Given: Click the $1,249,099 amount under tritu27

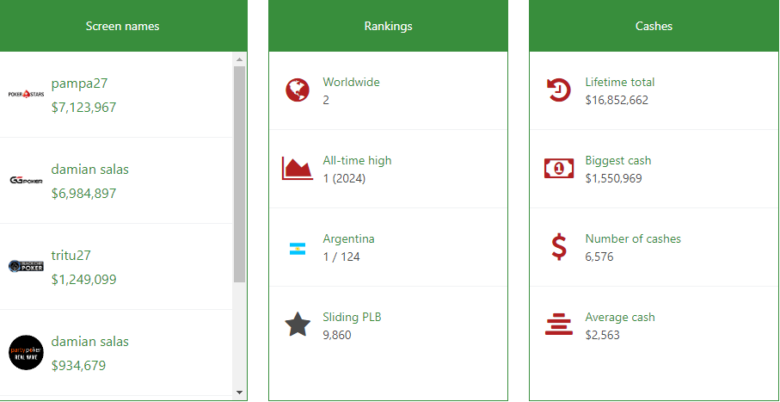Looking at the screenshot, I should pos(84,279).
